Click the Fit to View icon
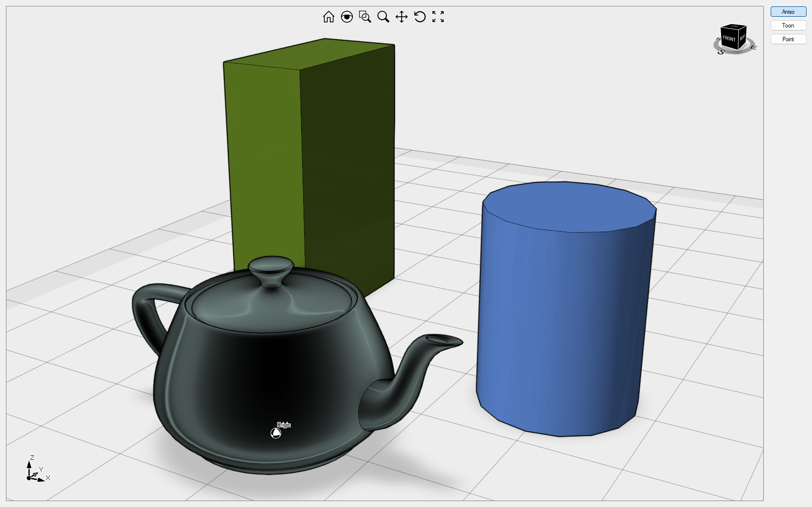 tap(438, 17)
